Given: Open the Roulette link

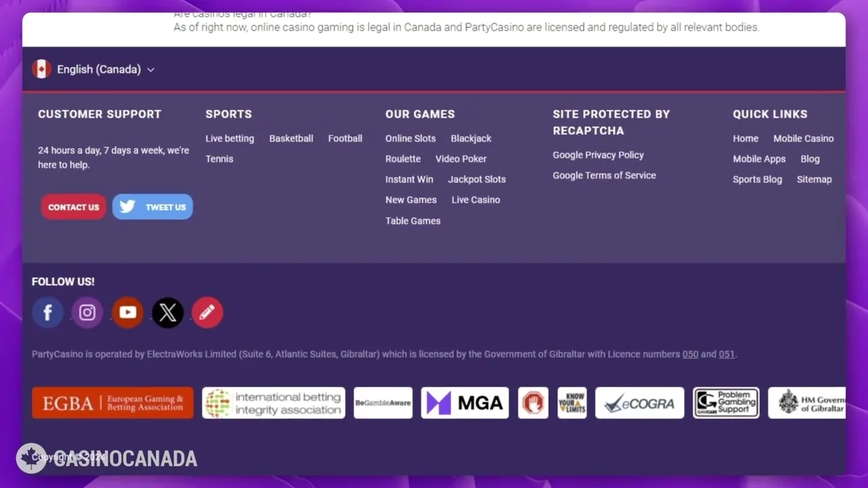Looking at the screenshot, I should [403, 159].
